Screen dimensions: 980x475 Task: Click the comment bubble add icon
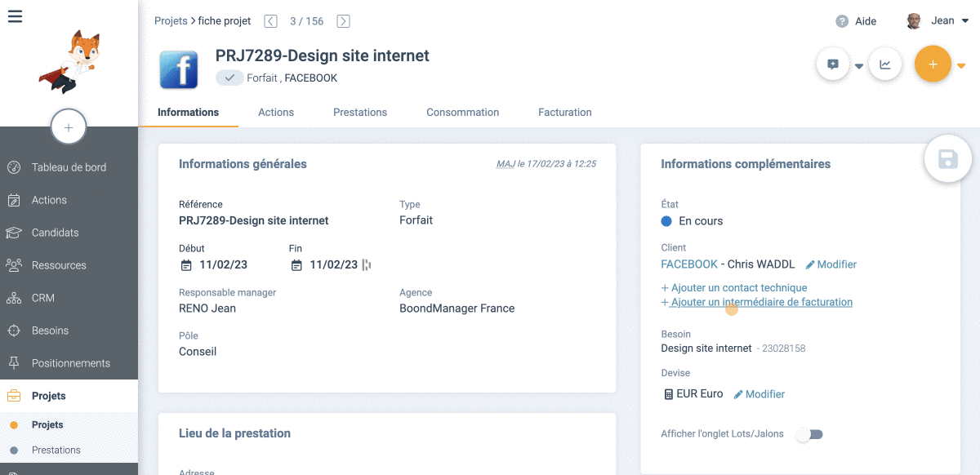(833, 64)
